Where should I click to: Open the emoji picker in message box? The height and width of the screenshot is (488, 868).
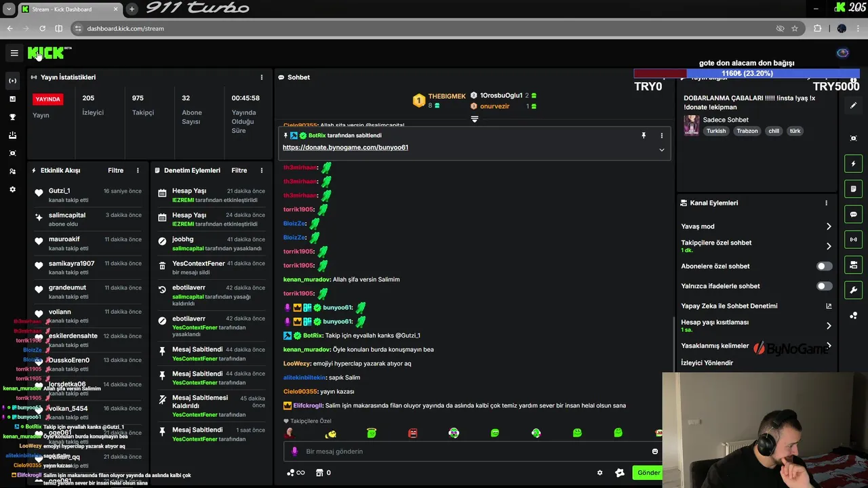(x=654, y=451)
